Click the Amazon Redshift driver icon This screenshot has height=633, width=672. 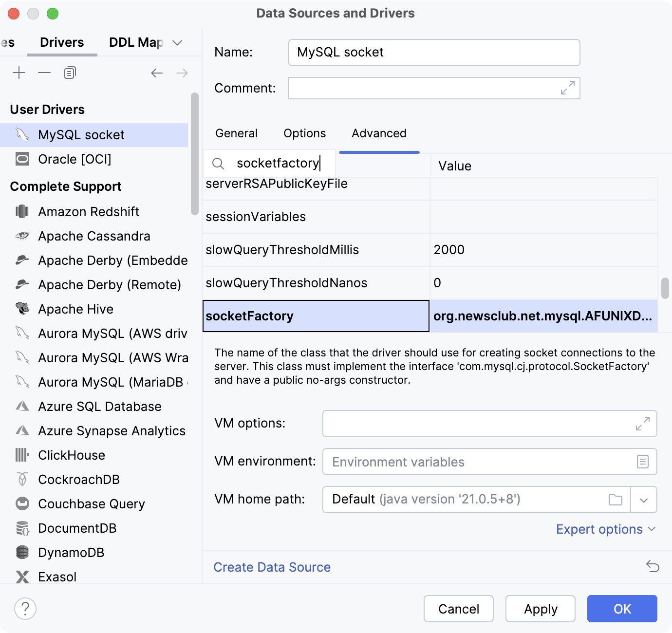[x=22, y=211]
